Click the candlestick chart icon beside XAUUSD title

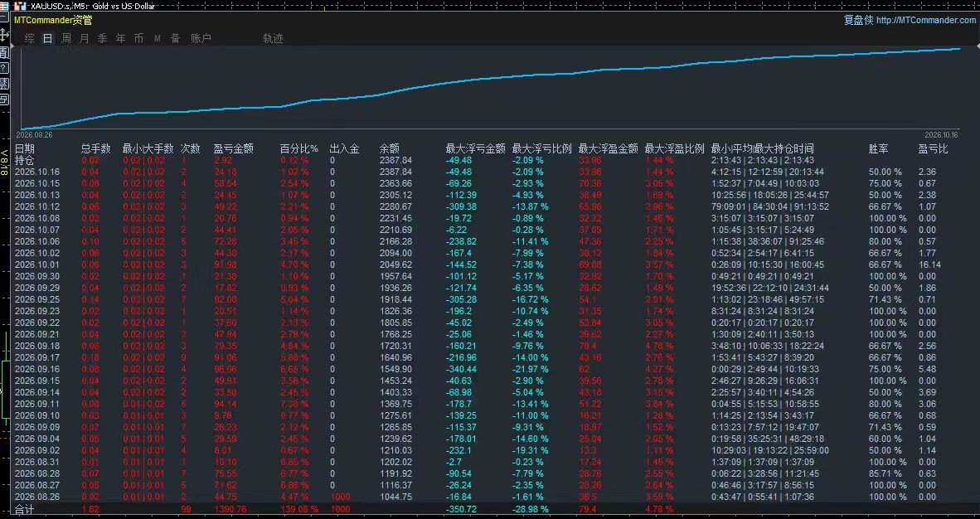coord(20,6)
